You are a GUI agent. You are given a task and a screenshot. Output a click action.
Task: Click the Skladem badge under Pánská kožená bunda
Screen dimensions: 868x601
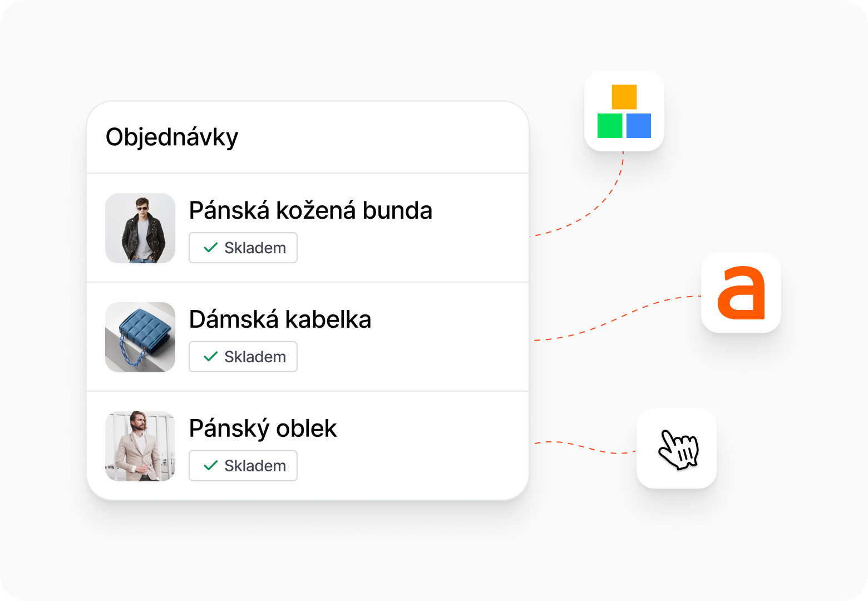coord(243,248)
